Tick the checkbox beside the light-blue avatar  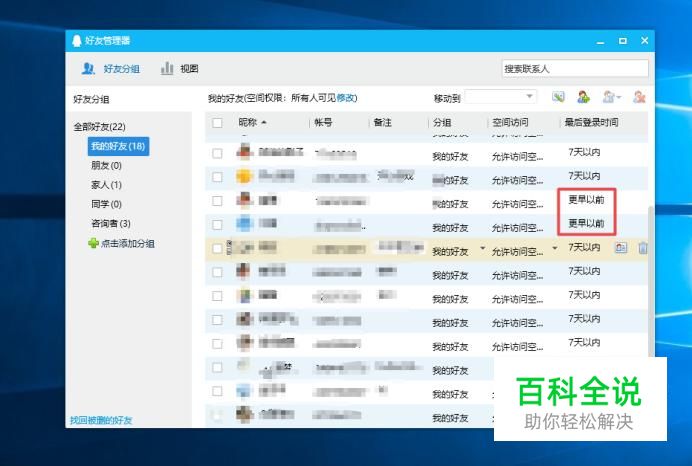(217, 225)
